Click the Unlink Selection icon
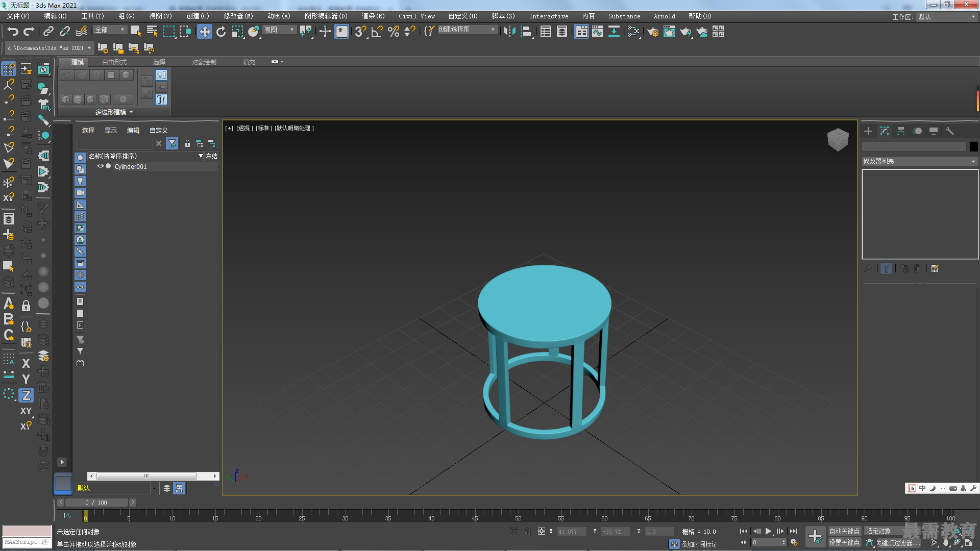Viewport: 980px width, 551px height. (x=65, y=32)
